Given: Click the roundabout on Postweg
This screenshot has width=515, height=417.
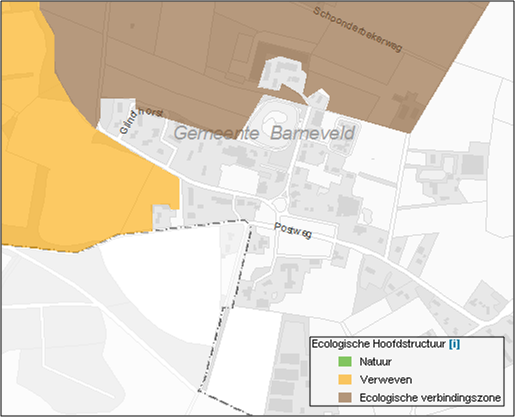Looking at the screenshot, I should click(x=280, y=204).
